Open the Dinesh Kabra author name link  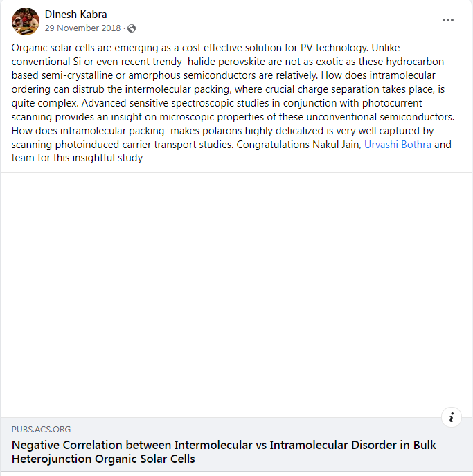(x=75, y=14)
